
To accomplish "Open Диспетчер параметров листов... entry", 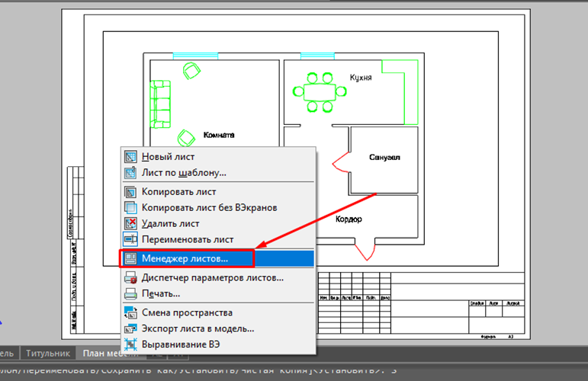I will click(x=218, y=278).
